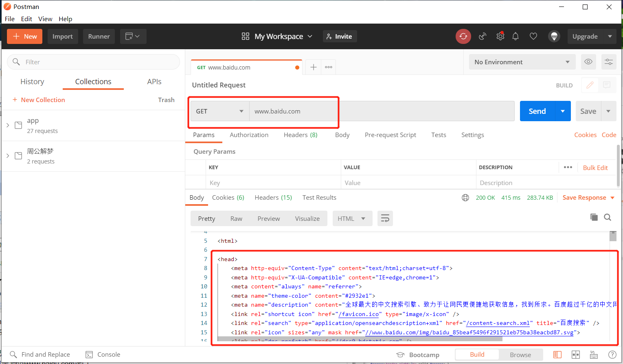
Task: Click the collections Filter search field
Action: click(x=94, y=62)
